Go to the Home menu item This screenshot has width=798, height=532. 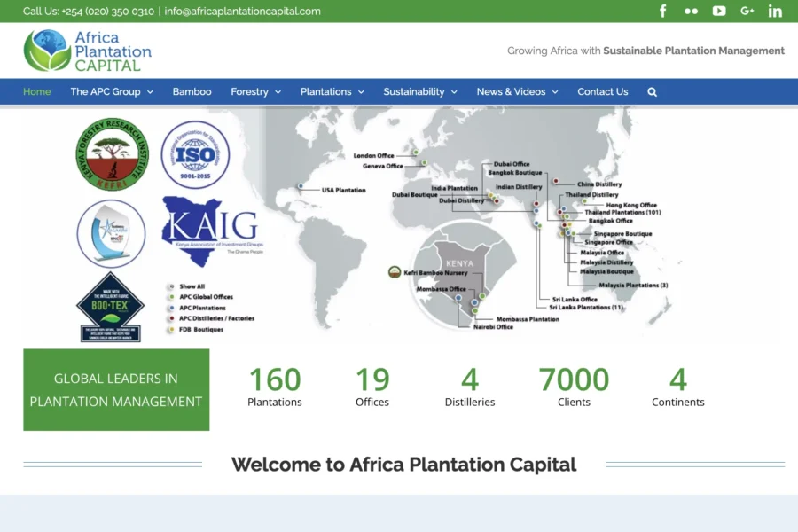(37, 91)
